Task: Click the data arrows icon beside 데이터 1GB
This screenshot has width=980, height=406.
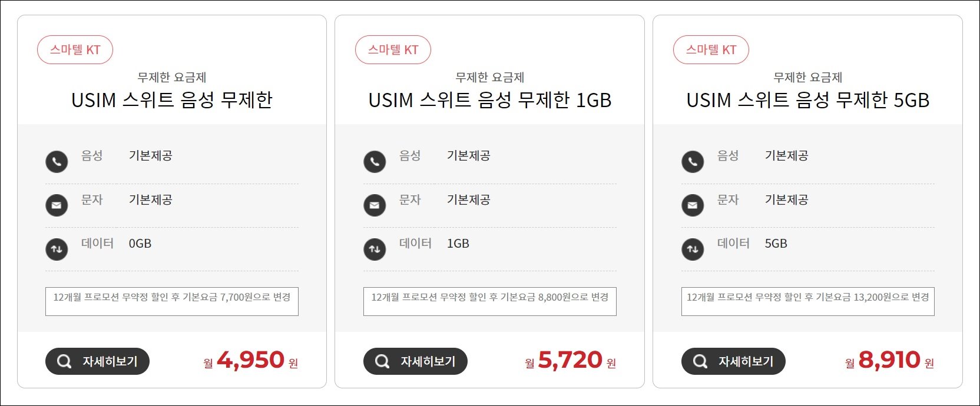Action: 375,249
